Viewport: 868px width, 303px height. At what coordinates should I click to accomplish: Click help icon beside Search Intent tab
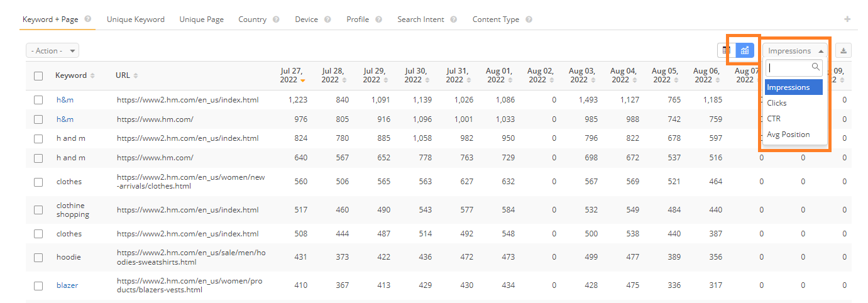(x=453, y=19)
